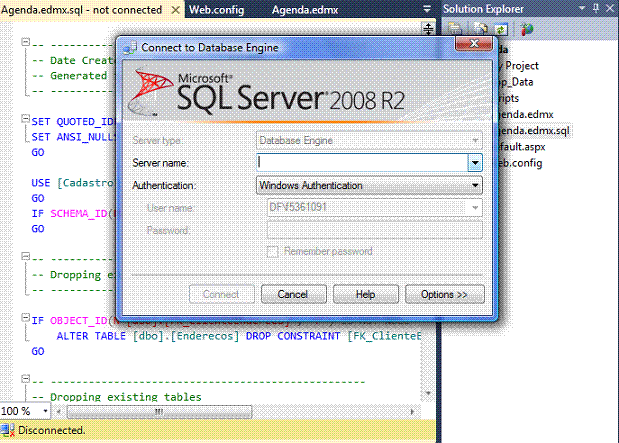Screen dimensions: 619x443
Task: Click the Help button
Action: pyautogui.click(x=366, y=295)
